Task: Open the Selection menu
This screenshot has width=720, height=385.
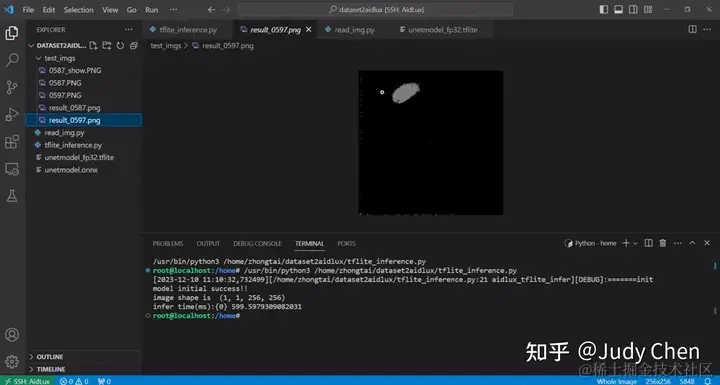Action: [79, 10]
